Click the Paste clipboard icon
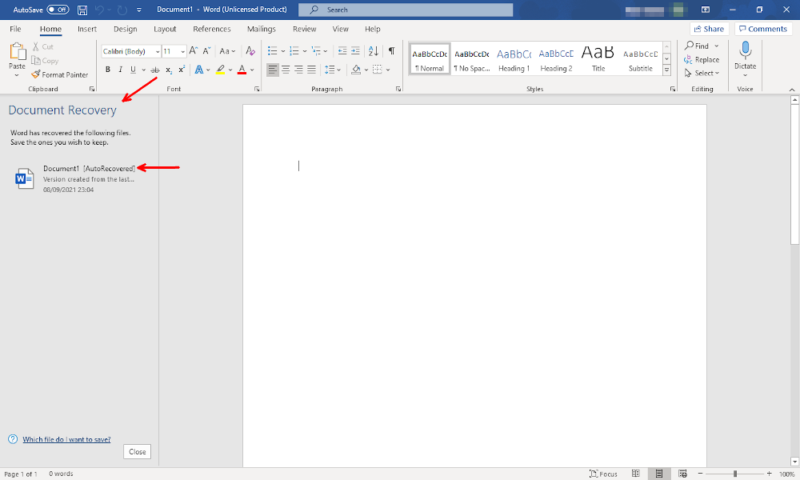800x480 pixels. 17,52
